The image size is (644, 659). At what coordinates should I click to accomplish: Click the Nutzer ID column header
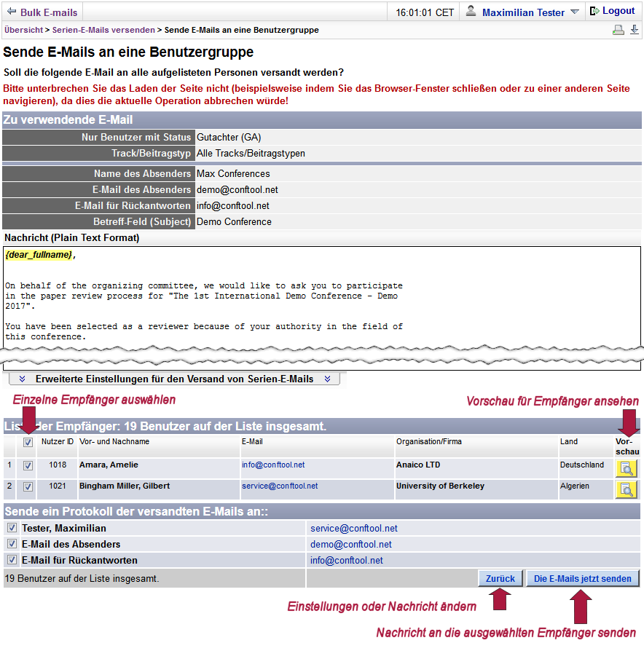point(58,441)
